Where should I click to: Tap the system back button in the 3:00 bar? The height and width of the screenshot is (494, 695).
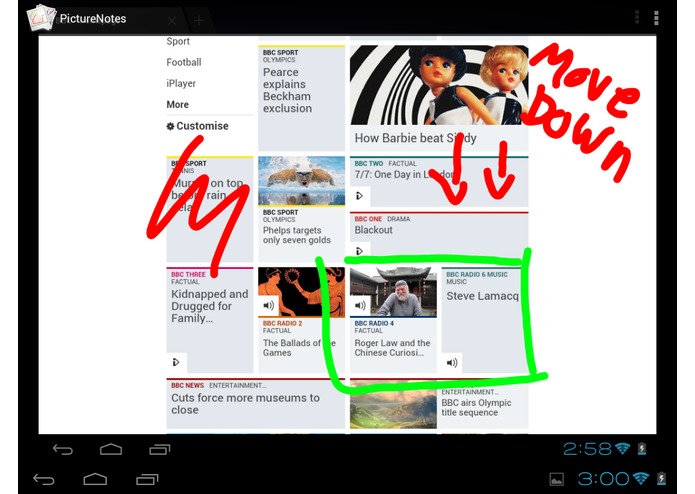44,479
